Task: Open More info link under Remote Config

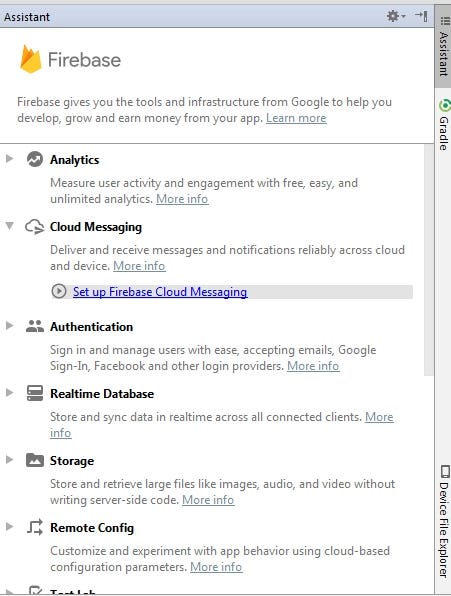Action: [216, 567]
